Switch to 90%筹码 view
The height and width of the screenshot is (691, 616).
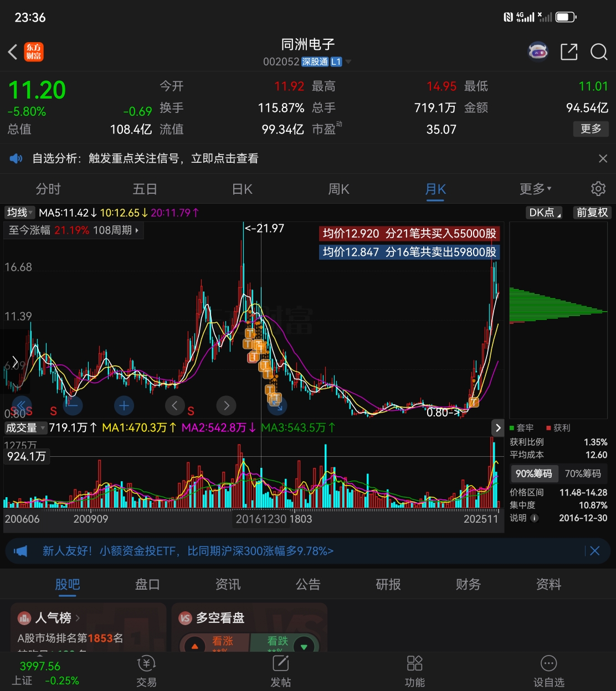tap(534, 473)
